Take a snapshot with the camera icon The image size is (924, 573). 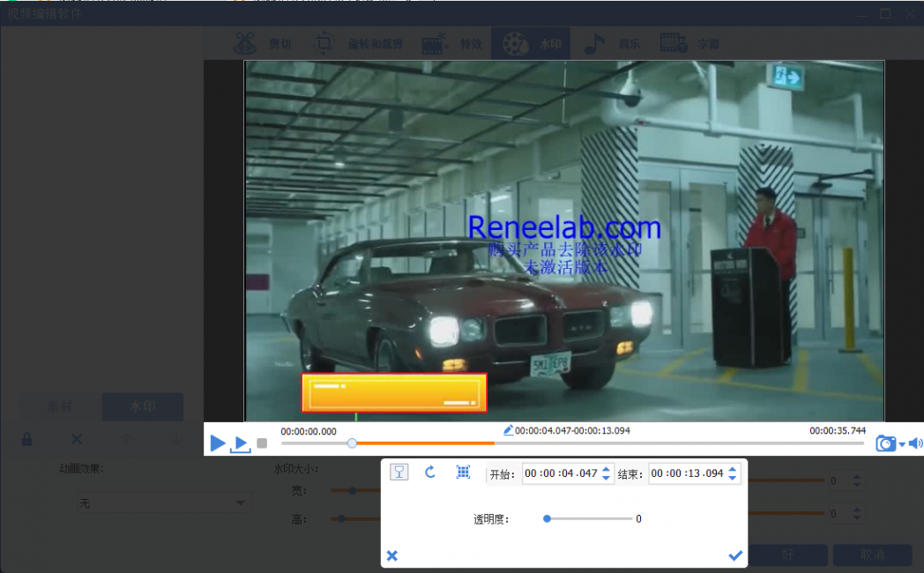(x=885, y=443)
